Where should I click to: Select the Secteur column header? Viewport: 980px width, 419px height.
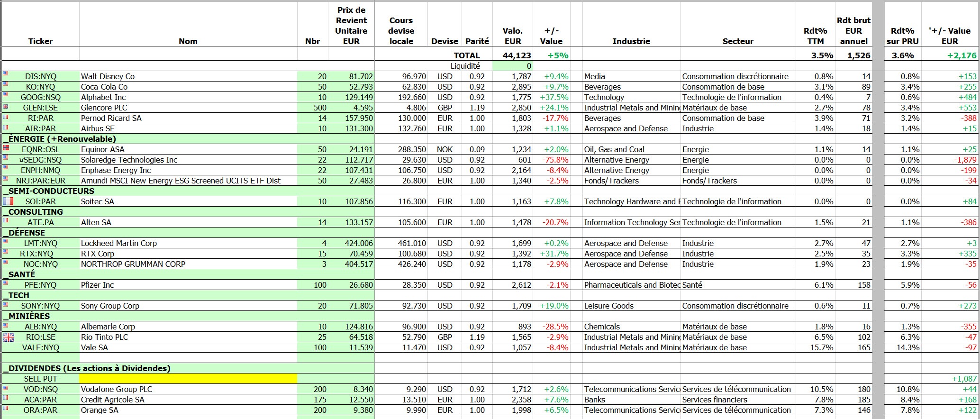(x=738, y=41)
